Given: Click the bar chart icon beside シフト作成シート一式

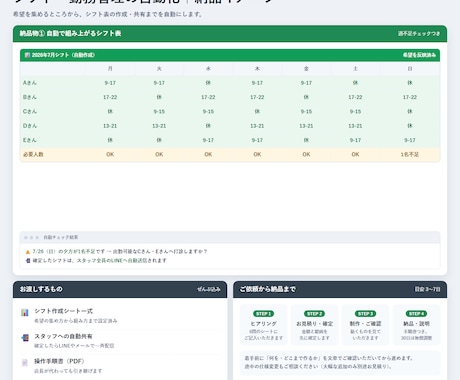Looking at the screenshot, I should pos(25,313).
